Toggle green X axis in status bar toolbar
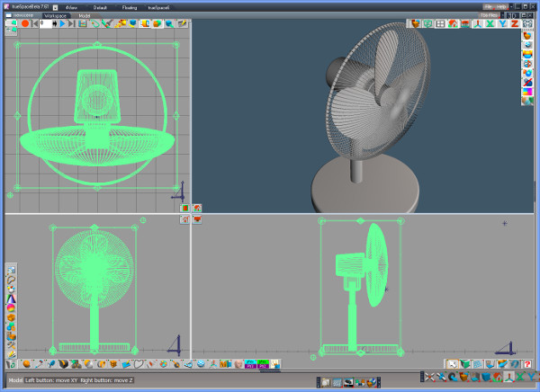This screenshot has width=540, height=392. tap(520, 377)
